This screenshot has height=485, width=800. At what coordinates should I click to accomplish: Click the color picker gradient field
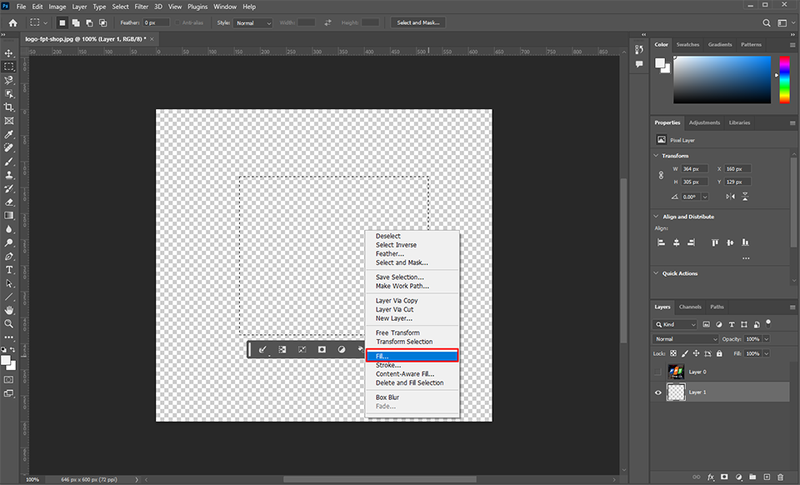pyautogui.click(x=722, y=80)
